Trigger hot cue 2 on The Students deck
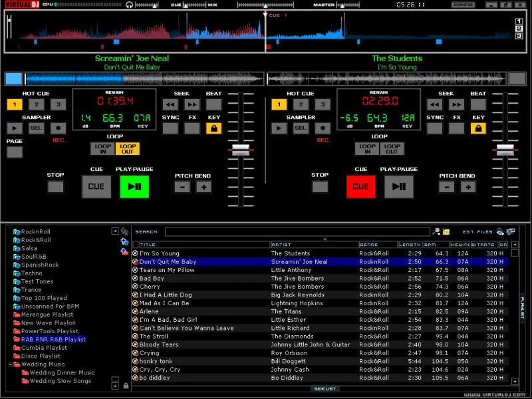Image resolution: width=532 pixels, height=399 pixels. coord(301,104)
